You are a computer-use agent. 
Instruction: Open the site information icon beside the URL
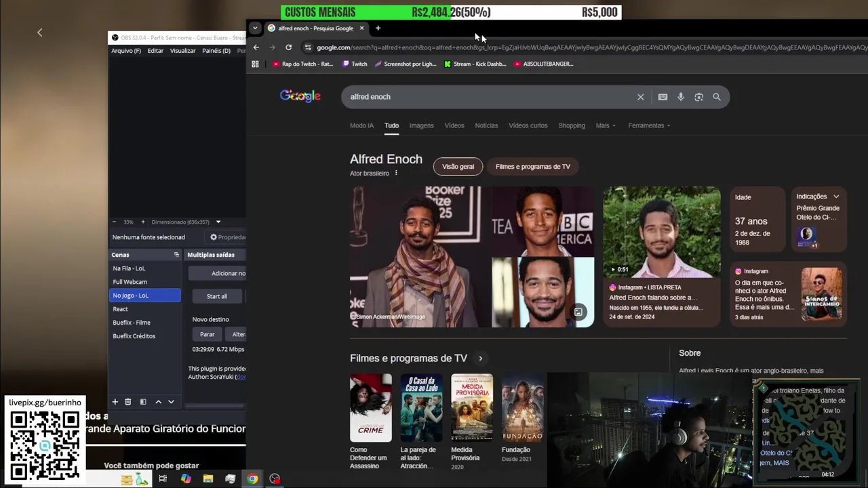(308, 47)
